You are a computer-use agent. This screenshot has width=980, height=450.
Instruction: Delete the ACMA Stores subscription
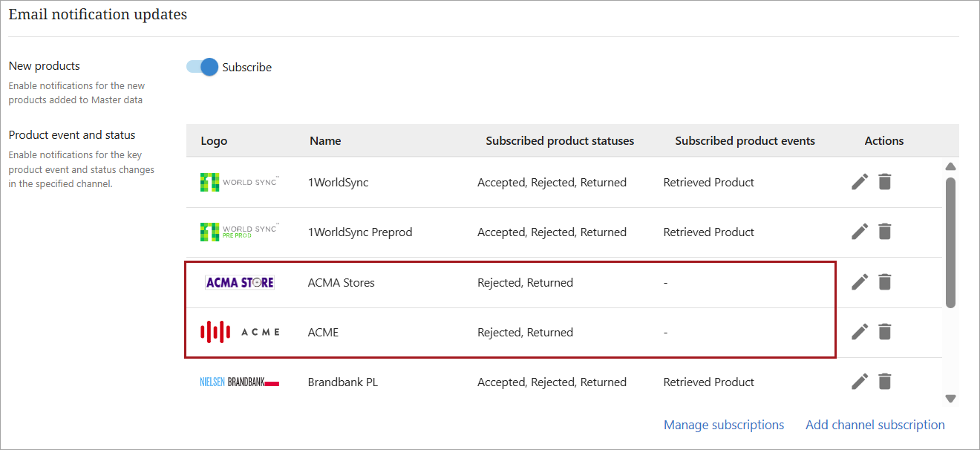point(884,282)
